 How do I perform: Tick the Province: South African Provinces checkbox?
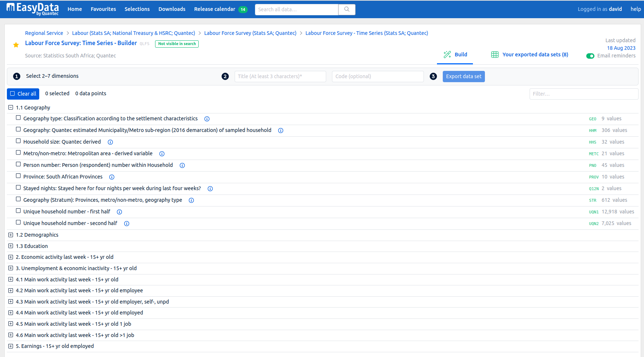[x=18, y=176]
